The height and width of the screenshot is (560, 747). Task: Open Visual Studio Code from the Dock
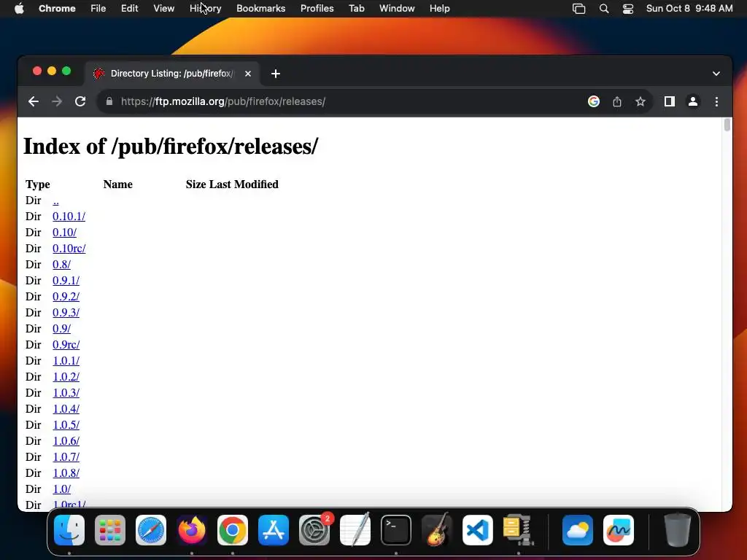coord(478,530)
